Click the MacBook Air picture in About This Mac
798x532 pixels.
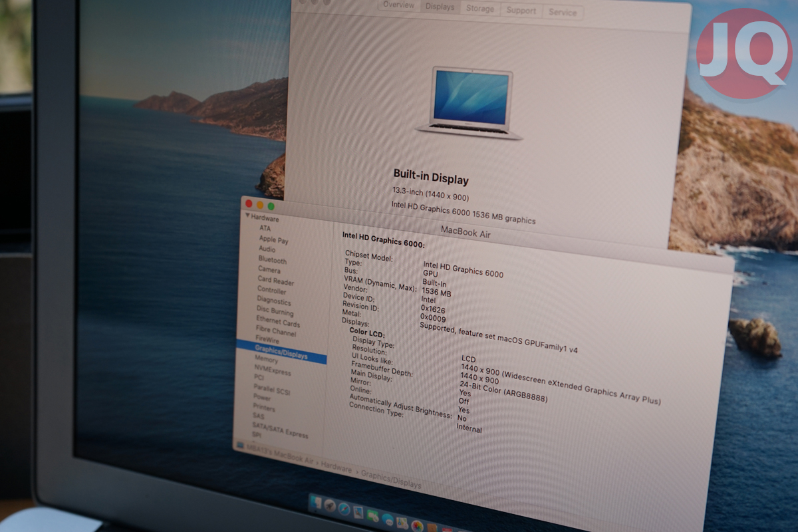[470, 102]
